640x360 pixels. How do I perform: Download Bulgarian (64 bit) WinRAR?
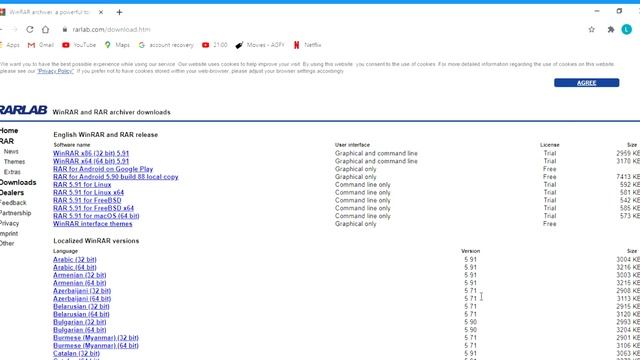click(80, 330)
